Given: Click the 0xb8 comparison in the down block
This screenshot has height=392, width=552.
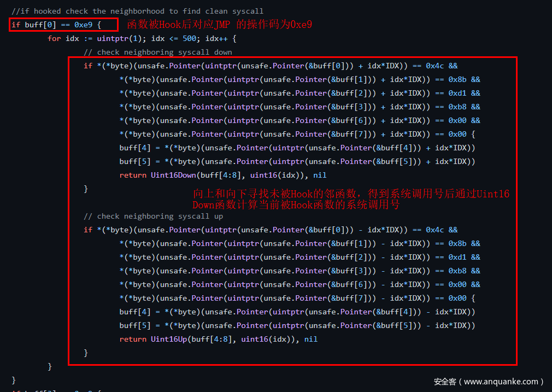Looking at the screenshot, I should pyautogui.click(x=457, y=107).
